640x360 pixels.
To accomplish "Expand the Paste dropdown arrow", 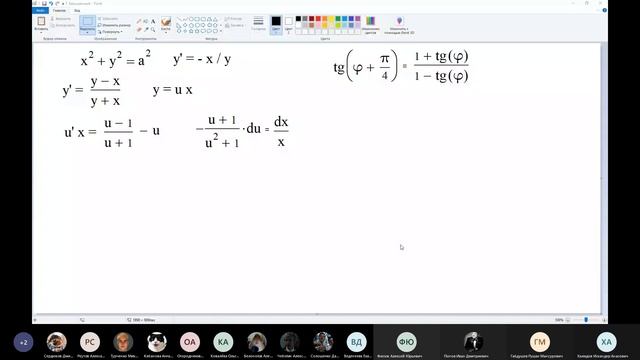I will tap(41, 32).
